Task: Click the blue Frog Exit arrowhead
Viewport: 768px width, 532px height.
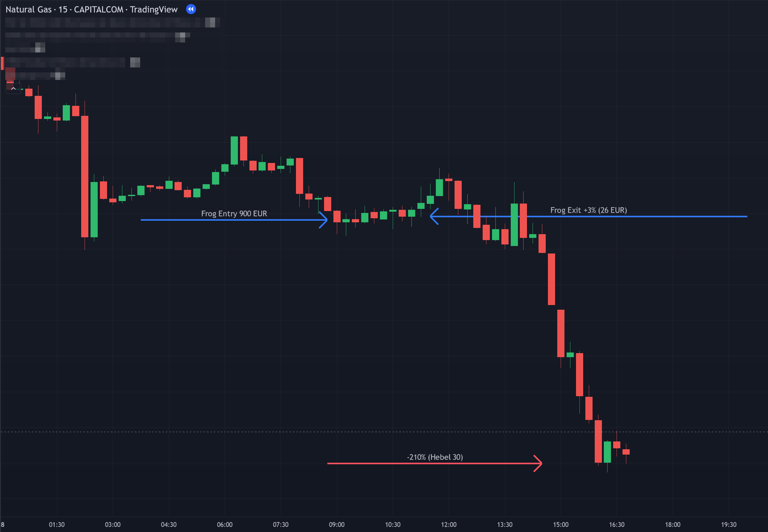Action: (433, 216)
